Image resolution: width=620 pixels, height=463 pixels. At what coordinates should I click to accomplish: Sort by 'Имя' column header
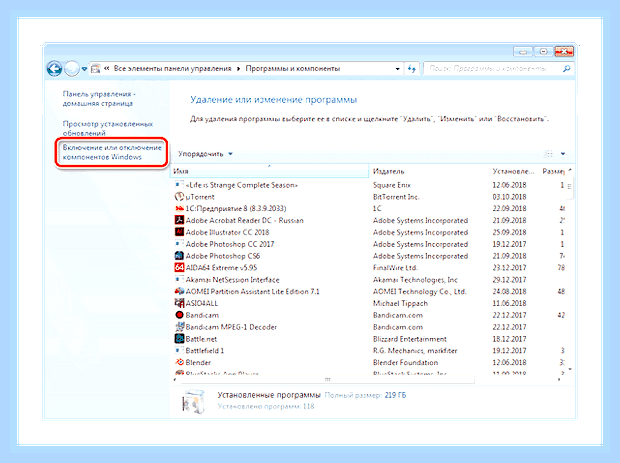click(x=269, y=171)
